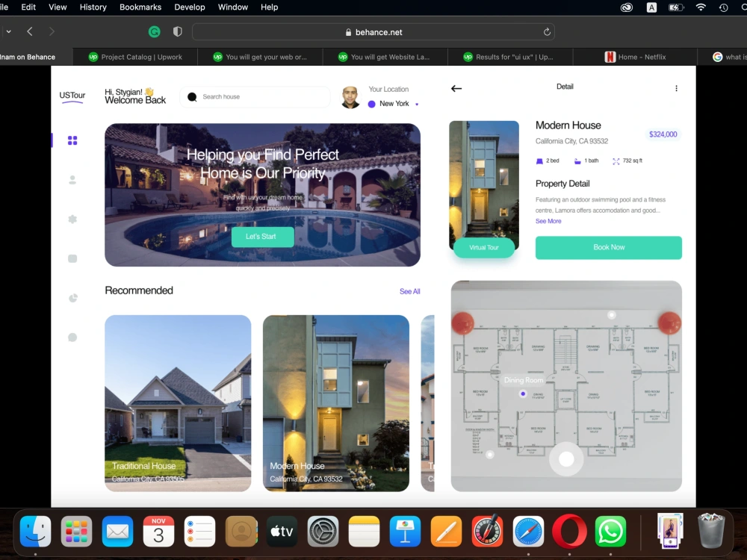Go back with Safari's back arrow

click(x=30, y=31)
